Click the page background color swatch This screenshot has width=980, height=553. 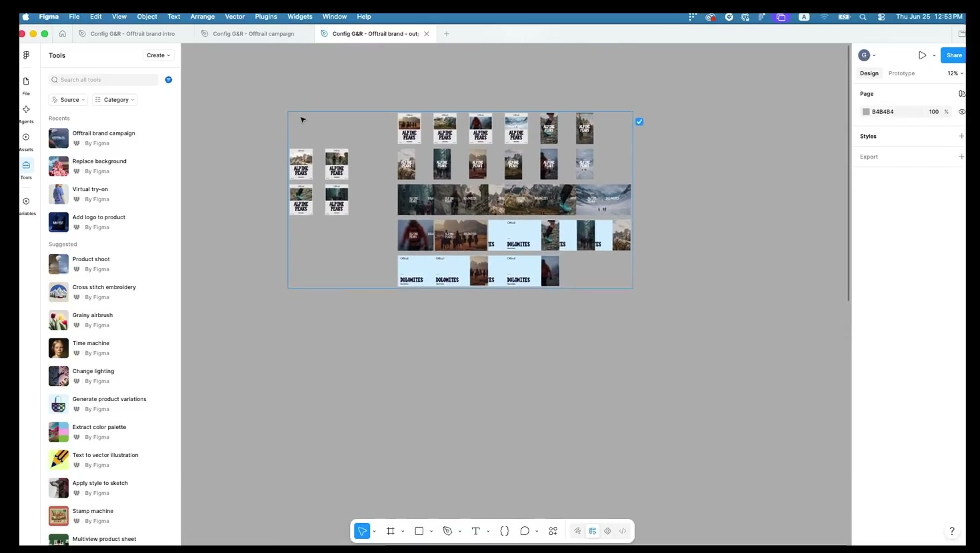(866, 112)
